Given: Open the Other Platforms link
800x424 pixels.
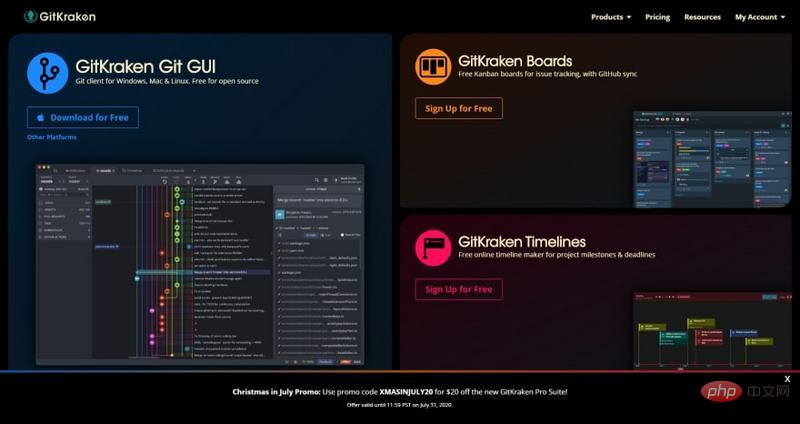Looking at the screenshot, I should (x=52, y=137).
